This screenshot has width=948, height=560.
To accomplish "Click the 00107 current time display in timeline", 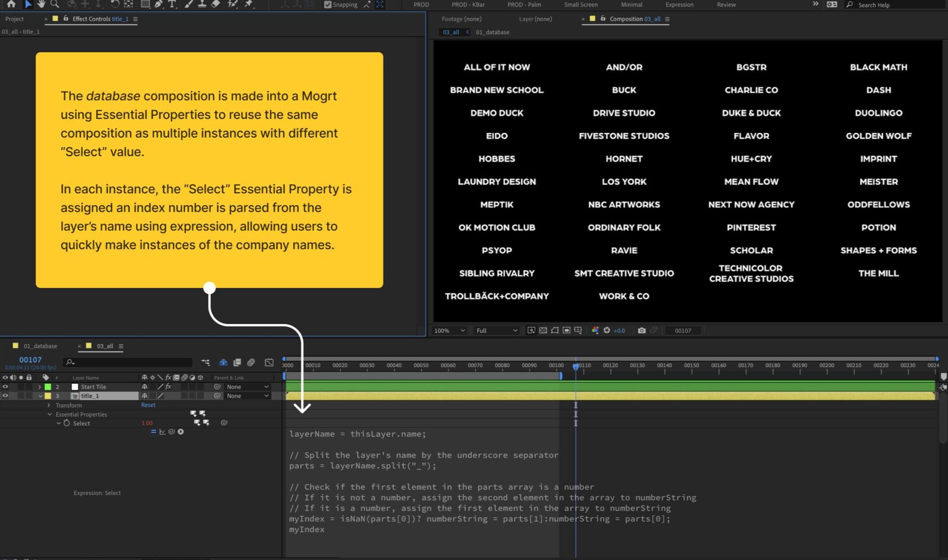I will tap(30, 359).
